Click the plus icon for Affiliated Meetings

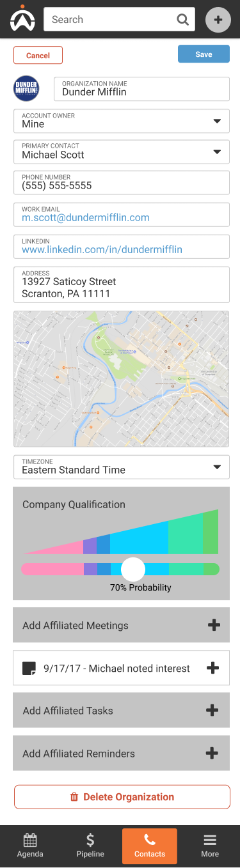coord(214,625)
